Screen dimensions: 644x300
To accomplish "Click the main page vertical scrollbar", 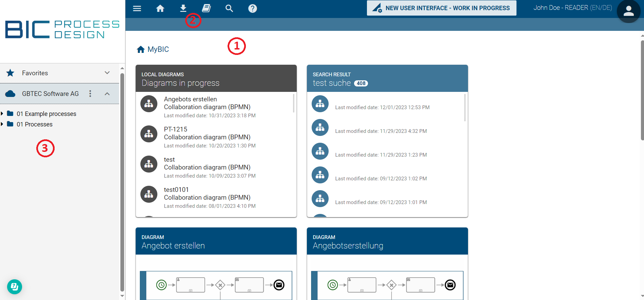I will (x=642, y=90).
